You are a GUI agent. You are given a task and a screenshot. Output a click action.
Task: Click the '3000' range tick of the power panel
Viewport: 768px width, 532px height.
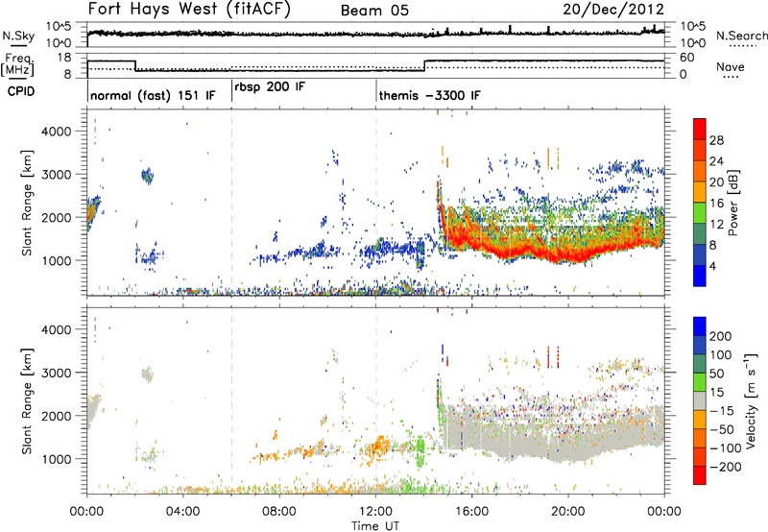coord(57,175)
